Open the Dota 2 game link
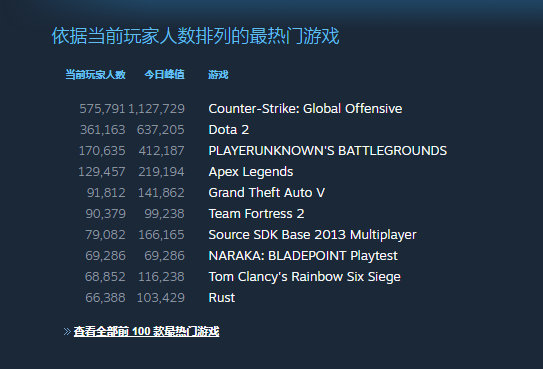This screenshot has width=543, height=369. pyautogui.click(x=229, y=130)
